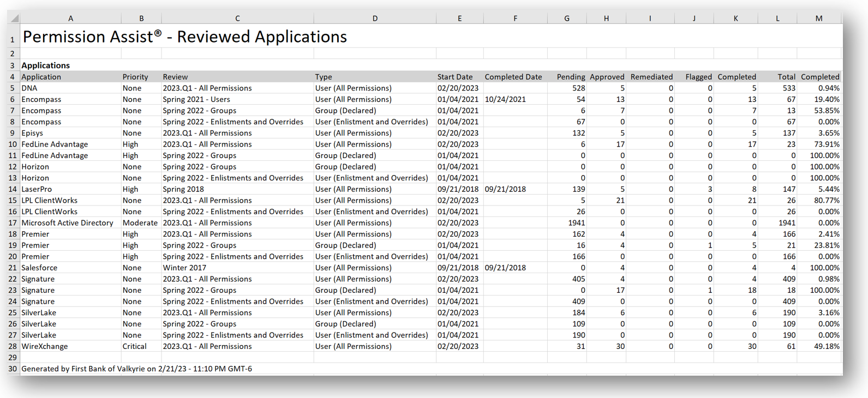This screenshot has height=398, width=868.
Task: Select column header M
Action: click(x=818, y=19)
